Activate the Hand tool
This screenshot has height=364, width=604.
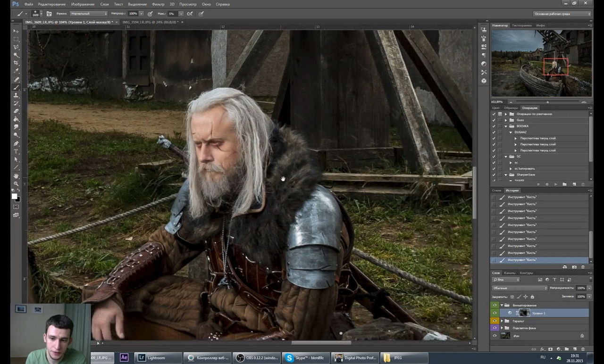pyautogui.click(x=16, y=175)
